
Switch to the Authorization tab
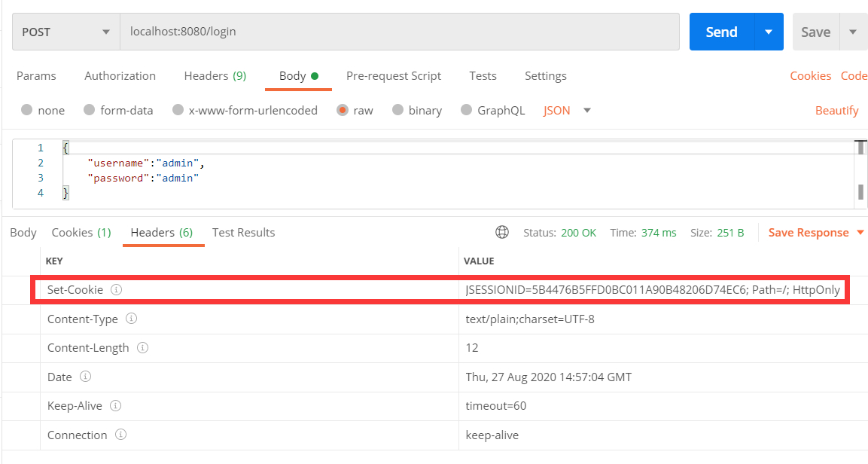(x=120, y=76)
